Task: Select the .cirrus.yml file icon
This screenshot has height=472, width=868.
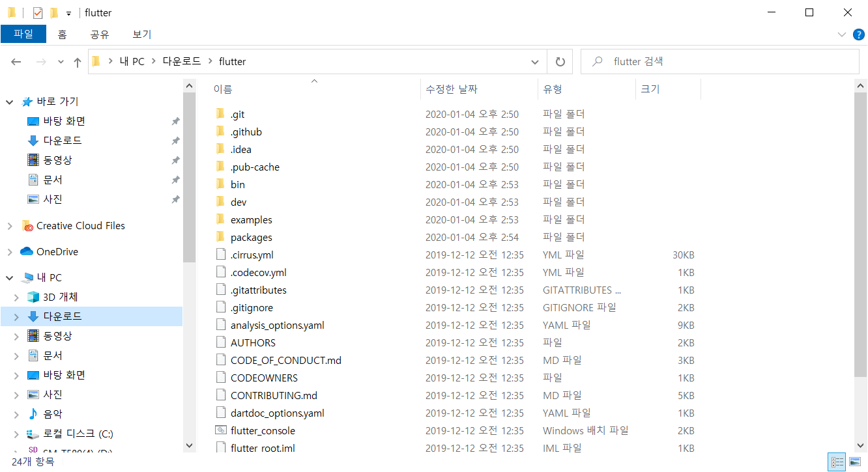Action: click(x=220, y=255)
